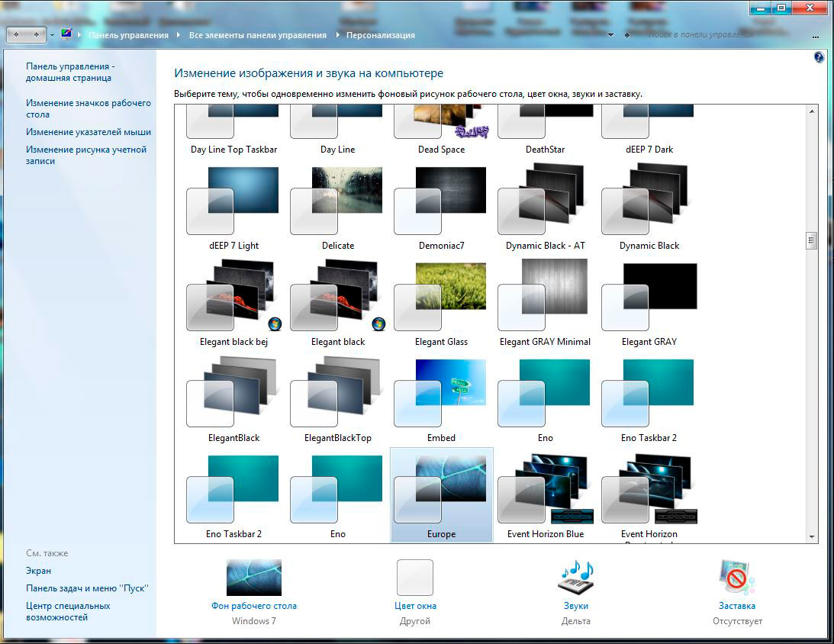Click the theme list scroll down arrow
The width and height of the screenshot is (834, 644).
pos(812,537)
